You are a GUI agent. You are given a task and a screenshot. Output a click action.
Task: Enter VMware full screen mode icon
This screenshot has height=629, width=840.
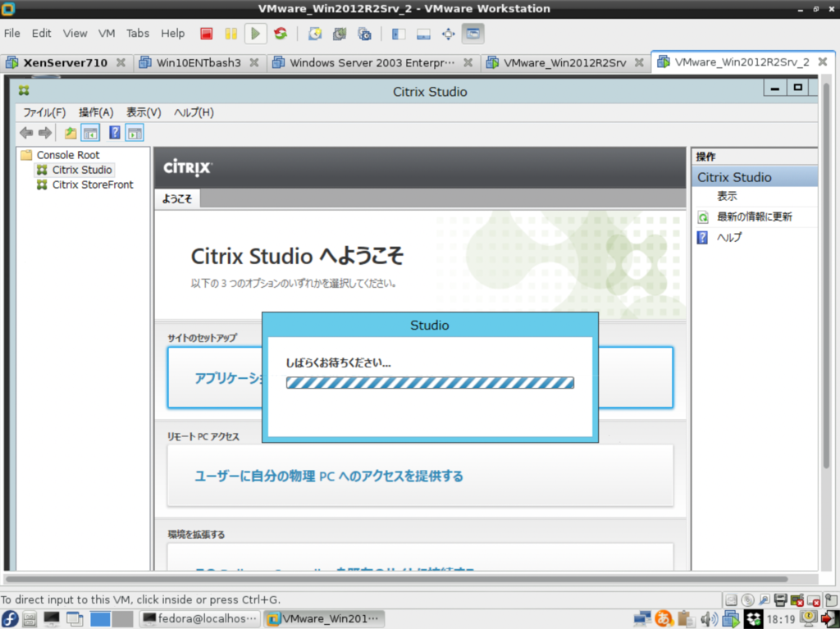click(x=448, y=34)
